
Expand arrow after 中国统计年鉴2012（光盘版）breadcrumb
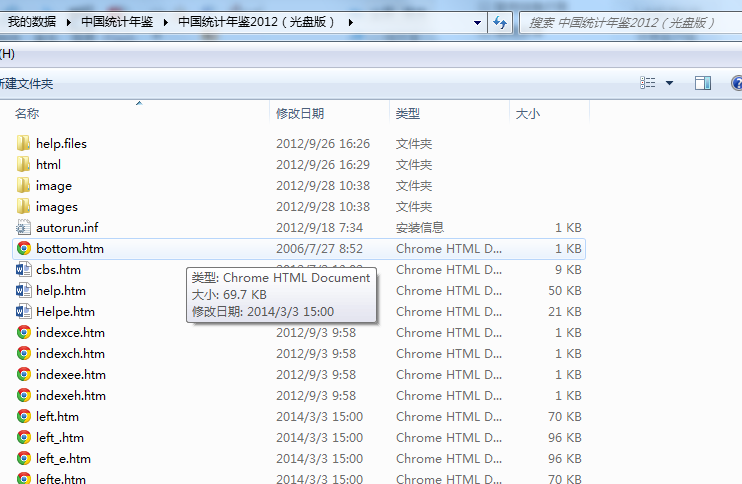click(x=351, y=22)
